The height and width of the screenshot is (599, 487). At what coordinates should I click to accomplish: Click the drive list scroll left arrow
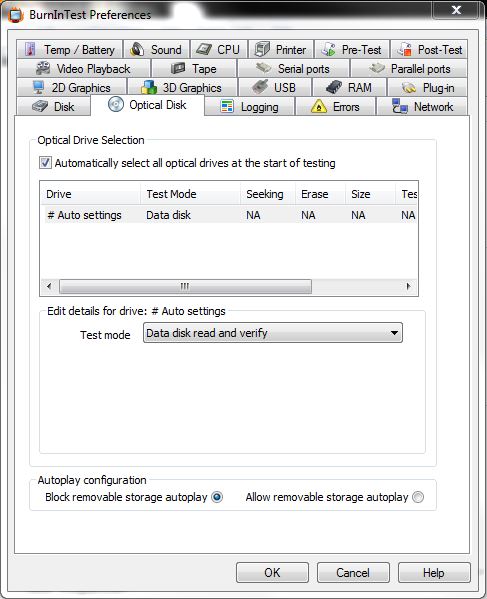point(49,286)
